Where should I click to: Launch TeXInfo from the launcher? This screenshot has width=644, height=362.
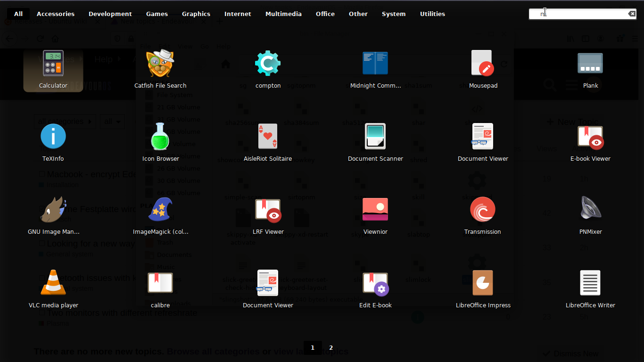coord(53,143)
